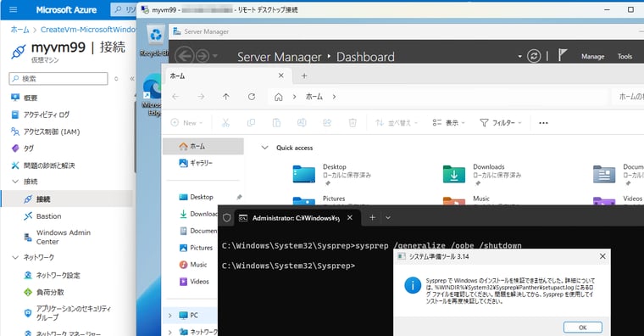Open the Manage menu in Server Manager
This screenshot has height=336, width=644.
tap(592, 56)
